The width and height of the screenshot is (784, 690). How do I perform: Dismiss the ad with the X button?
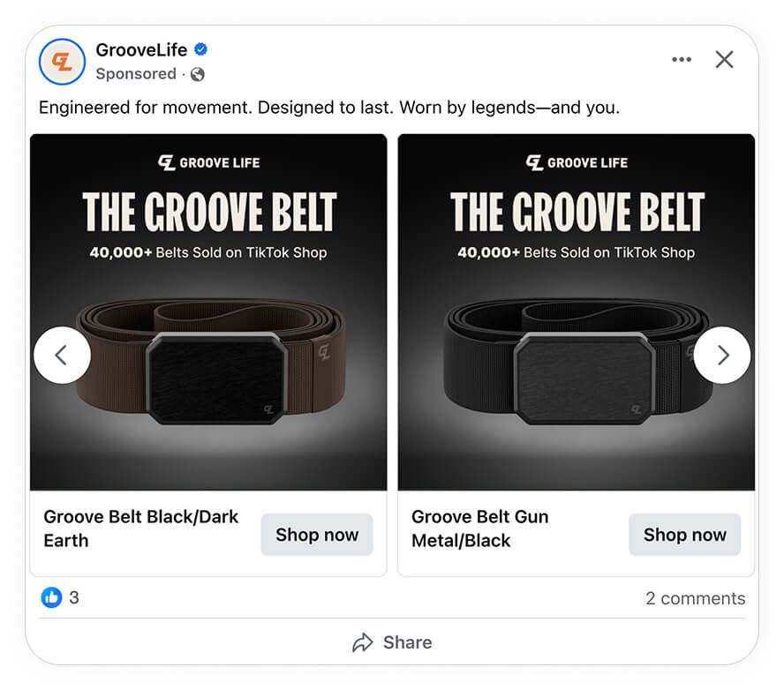click(x=724, y=59)
